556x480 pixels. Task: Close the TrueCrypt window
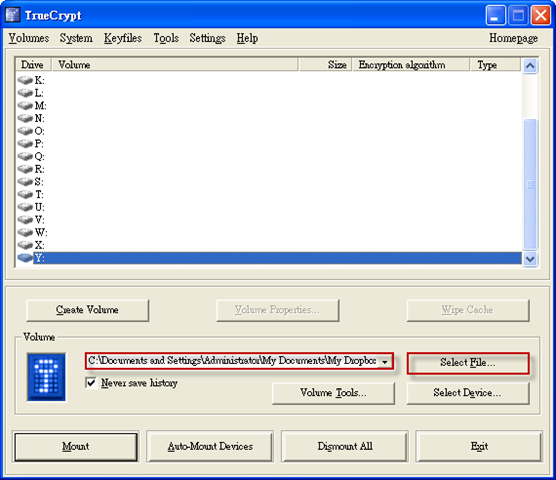(540, 15)
